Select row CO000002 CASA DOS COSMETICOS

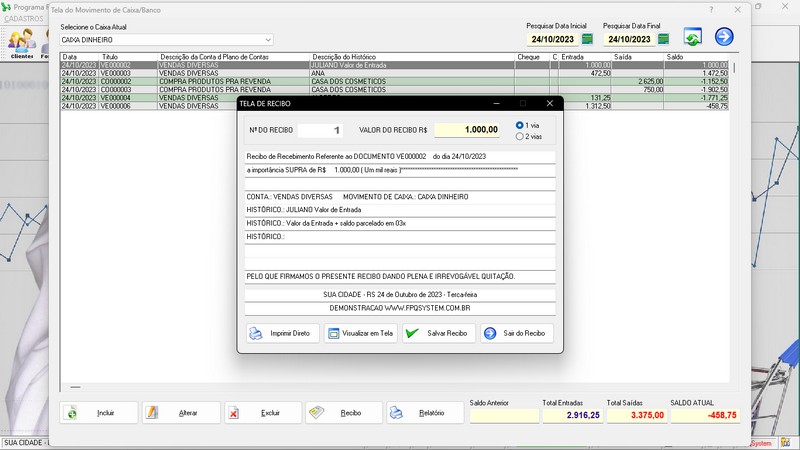394,82
